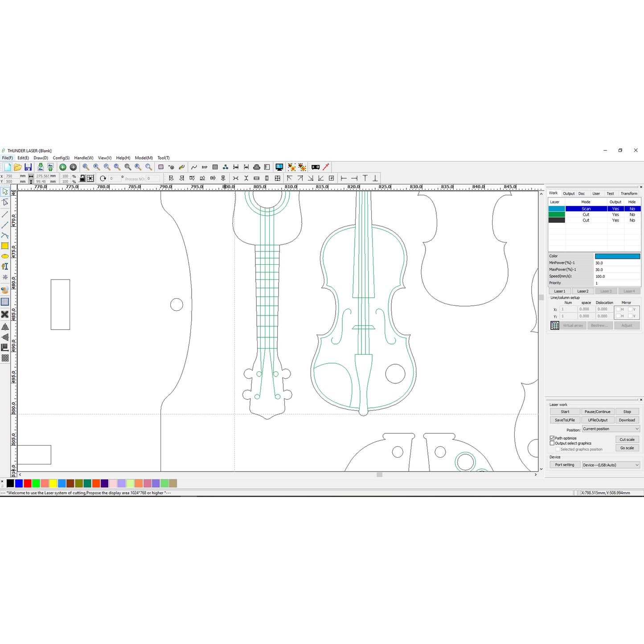Click the black X delete tool
This screenshot has height=644, width=644.
point(5,314)
